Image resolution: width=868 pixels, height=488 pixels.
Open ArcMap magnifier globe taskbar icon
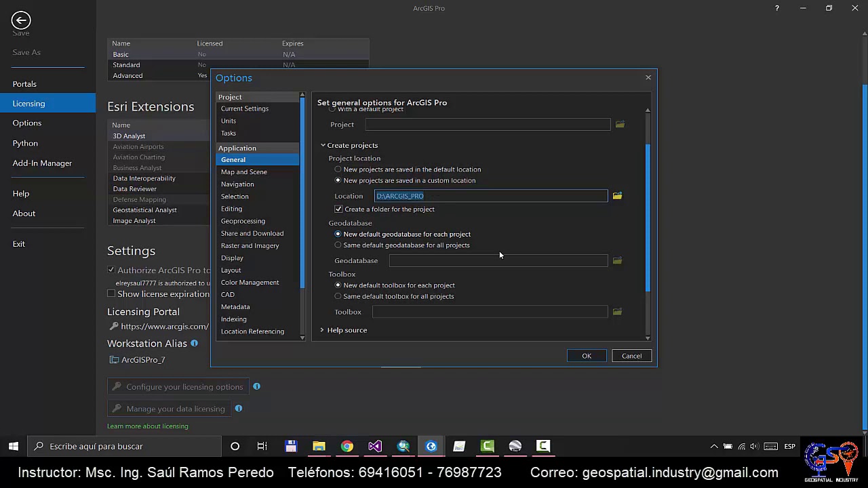[x=403, y=446]
